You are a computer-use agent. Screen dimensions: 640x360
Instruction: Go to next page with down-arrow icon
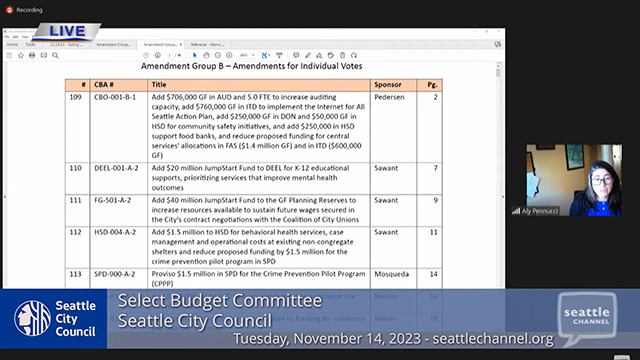point(158,55)
